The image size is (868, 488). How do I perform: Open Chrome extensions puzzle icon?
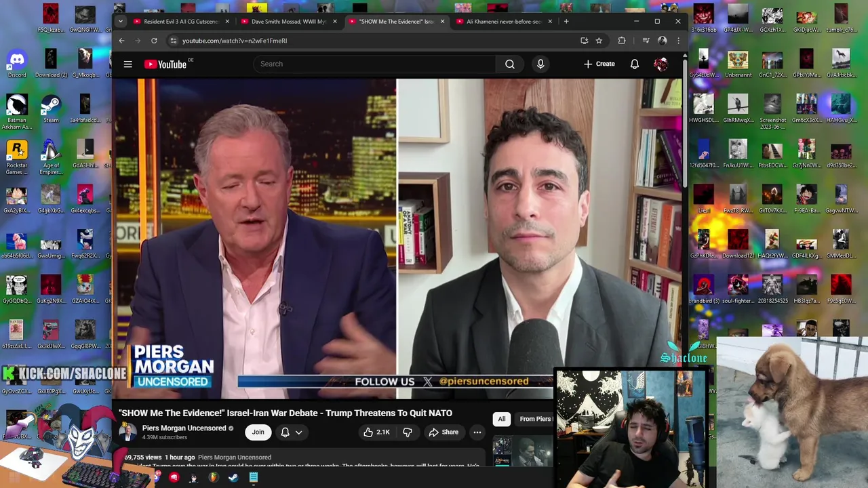[x=622, y=41]
